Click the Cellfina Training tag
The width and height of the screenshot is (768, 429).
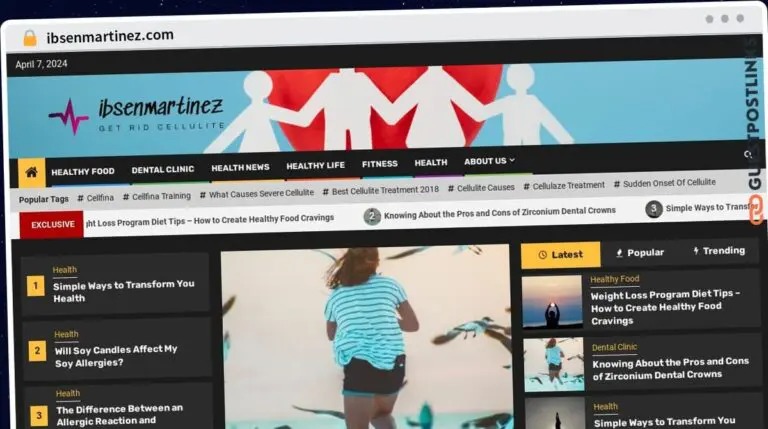[x=161, y=196]
